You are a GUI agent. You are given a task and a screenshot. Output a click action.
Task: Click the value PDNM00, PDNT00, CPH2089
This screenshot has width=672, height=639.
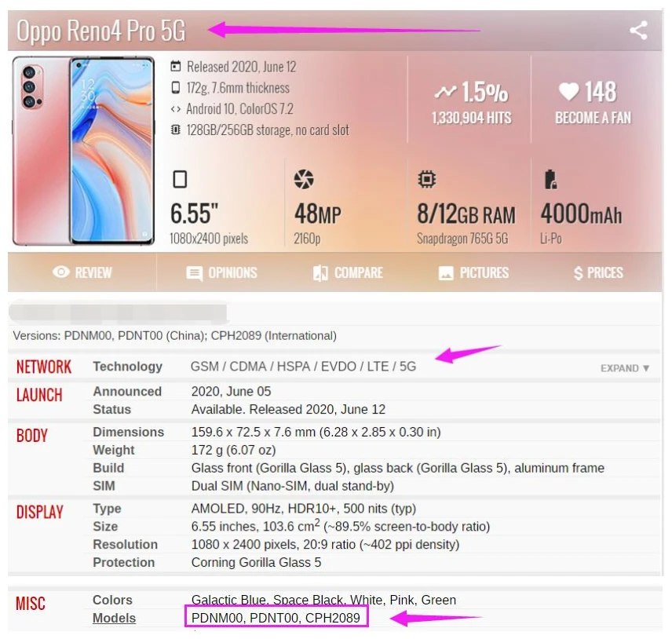[x=276, y=618]
